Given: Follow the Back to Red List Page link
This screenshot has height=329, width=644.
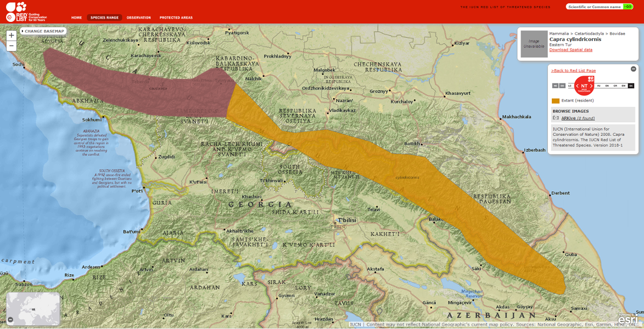Looking at the screenshot, I should tap(573, 71).
